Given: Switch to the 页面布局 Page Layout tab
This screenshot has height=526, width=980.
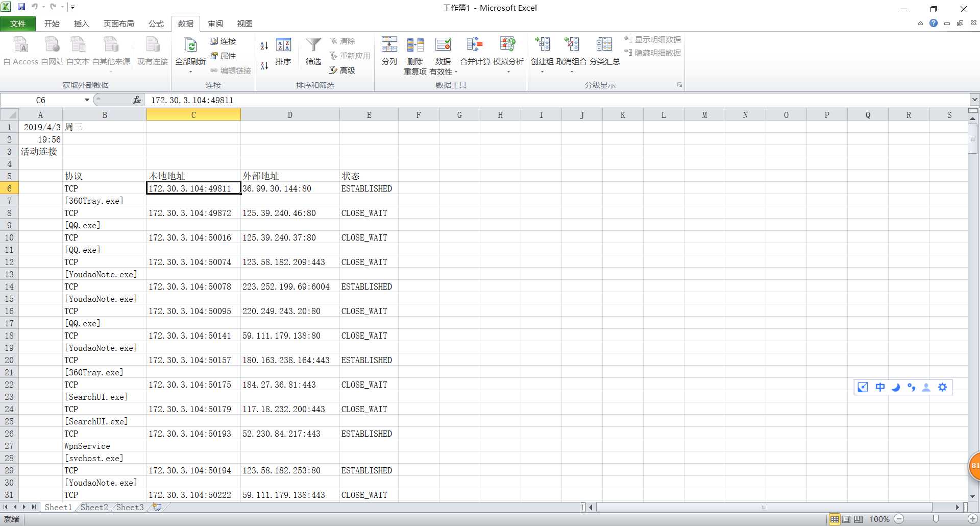Looking at the screenshot, I should point(118,23).
